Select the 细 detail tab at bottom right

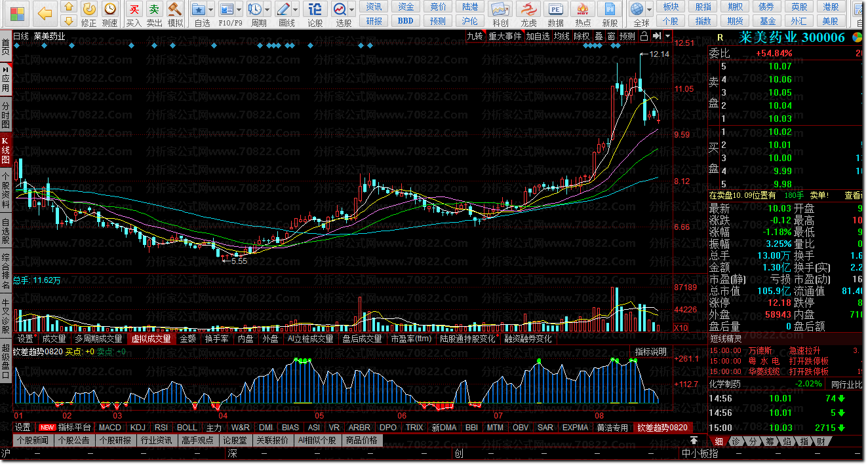[719, 441]
